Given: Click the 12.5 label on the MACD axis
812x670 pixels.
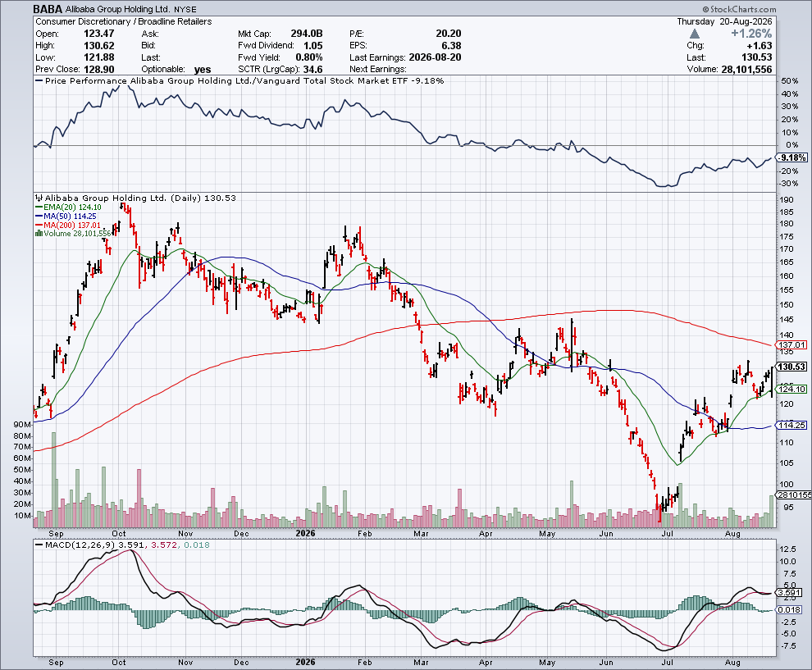Looking at the screenshot, I should (787, 549).
